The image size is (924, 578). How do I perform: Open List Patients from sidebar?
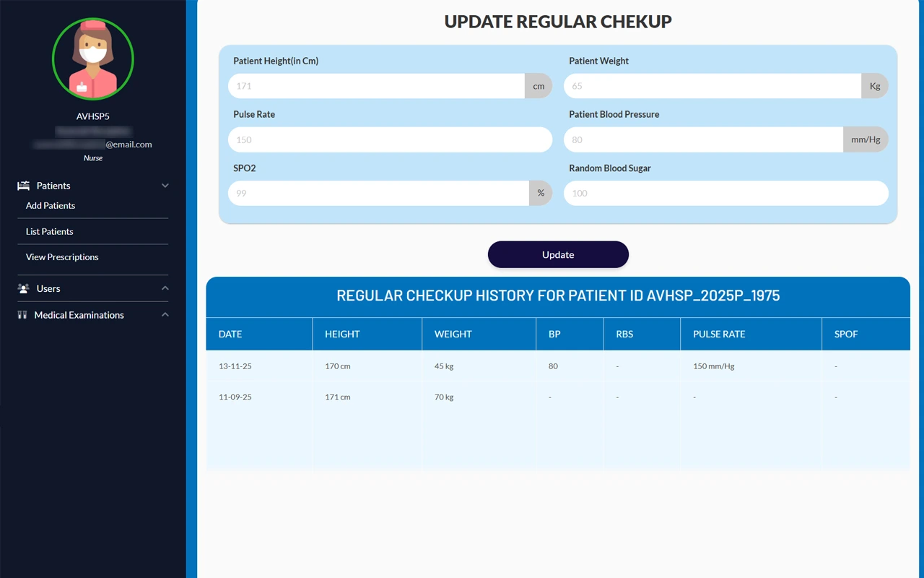tap(50, 232)
